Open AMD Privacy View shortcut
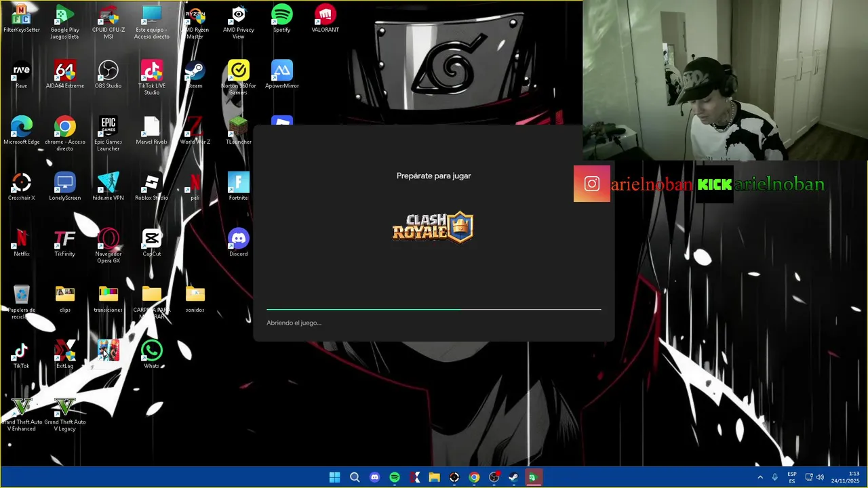 point(238,22)
